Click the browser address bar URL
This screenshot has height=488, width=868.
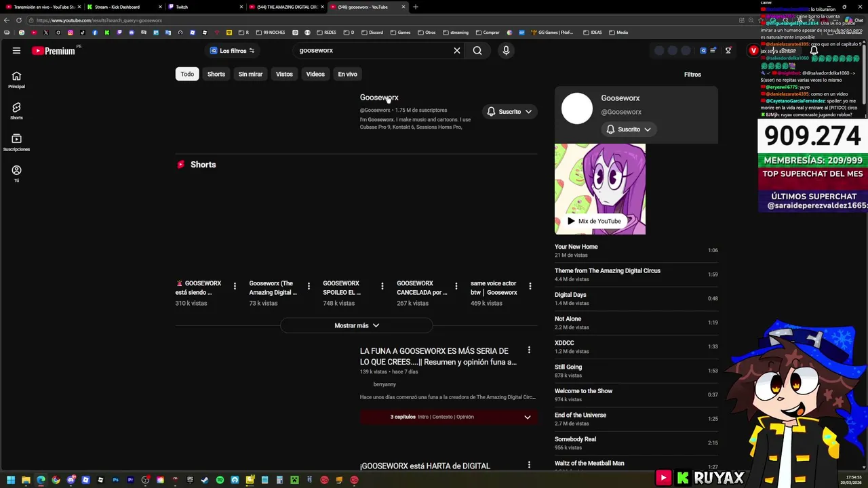(x=99, y=20)
